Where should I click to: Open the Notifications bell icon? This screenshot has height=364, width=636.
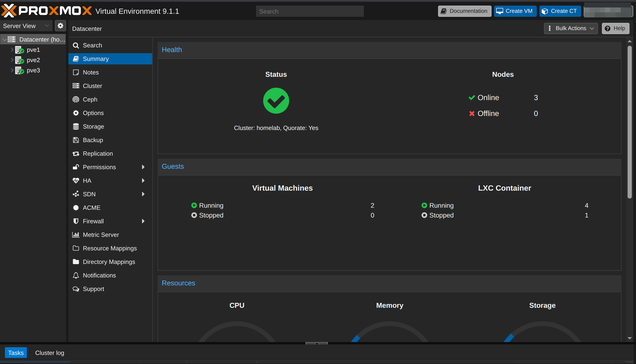(76, 275)
